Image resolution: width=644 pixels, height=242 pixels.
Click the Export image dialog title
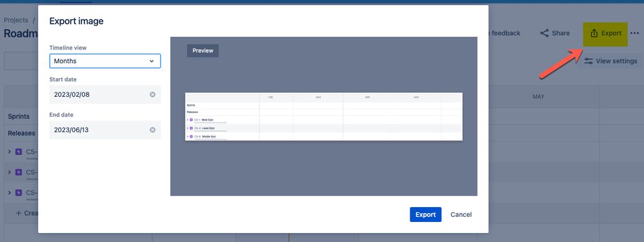click(x=76, y=21)
